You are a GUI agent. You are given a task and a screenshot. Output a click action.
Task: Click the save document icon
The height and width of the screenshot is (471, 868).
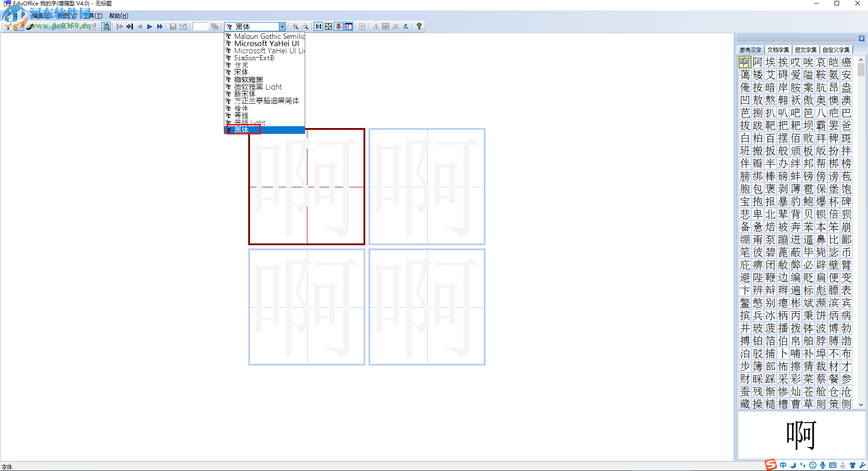click(173, 27)
